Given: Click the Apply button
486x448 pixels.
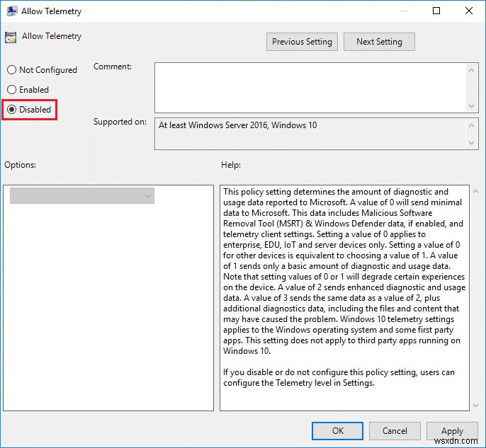Looking at the screenshot, I should [452, 431].
